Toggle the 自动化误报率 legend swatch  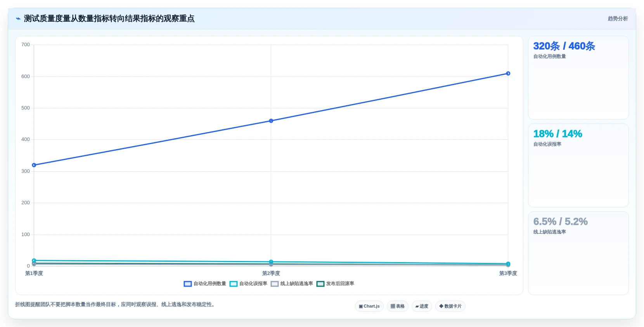click(234, 284)
